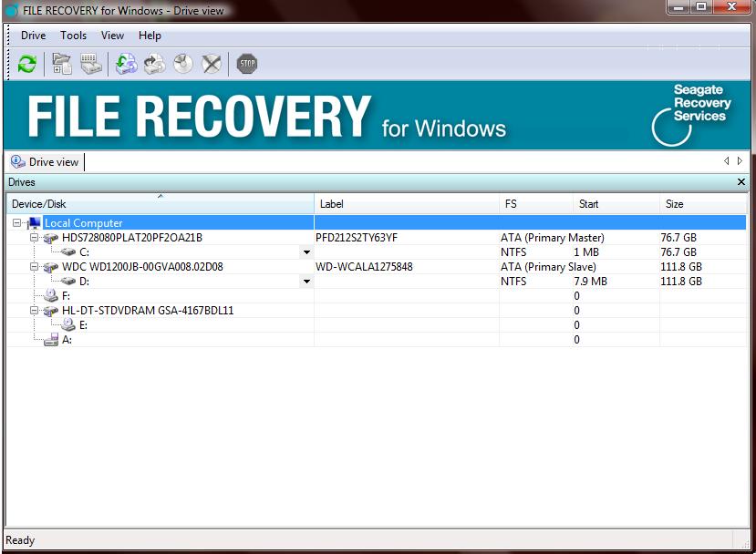
Task: Click the 111.8 GB size of D:
Action: (681, 282)
